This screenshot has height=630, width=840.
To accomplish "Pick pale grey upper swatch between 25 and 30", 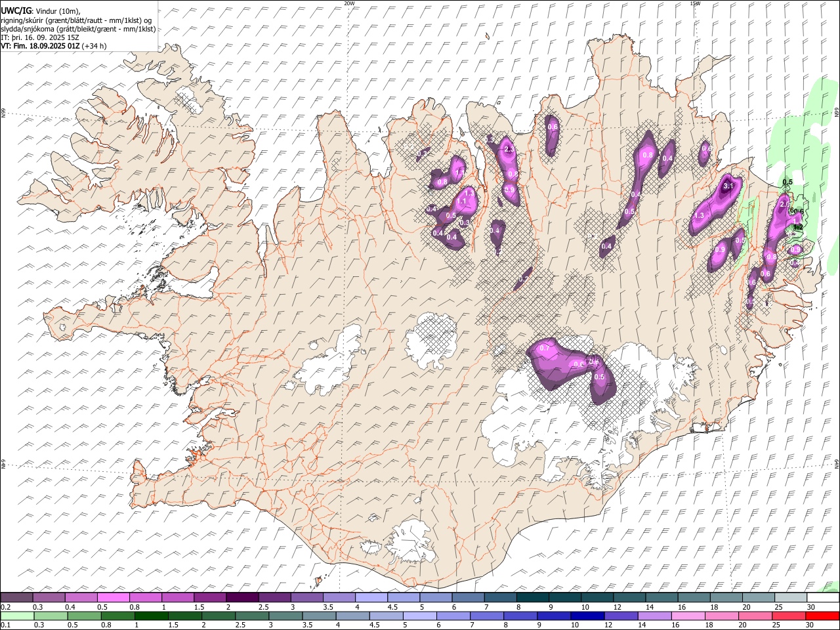I will pyautogui.click(x=791, y=597).
